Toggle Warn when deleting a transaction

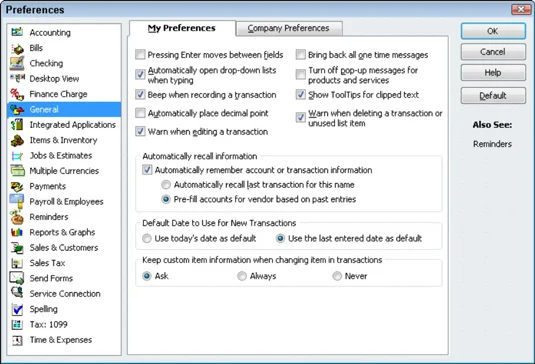click(301, 118)
